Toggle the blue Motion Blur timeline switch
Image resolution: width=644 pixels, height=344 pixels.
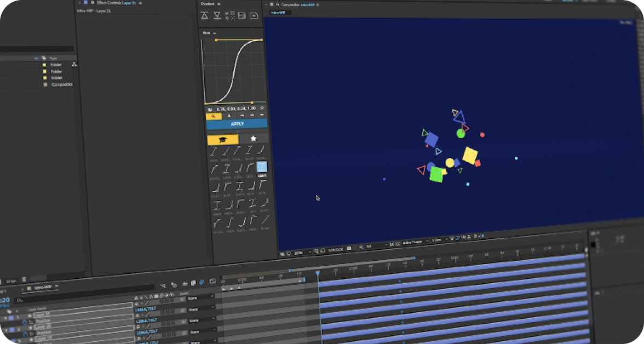pyautogui.click(x=202, y=282)
